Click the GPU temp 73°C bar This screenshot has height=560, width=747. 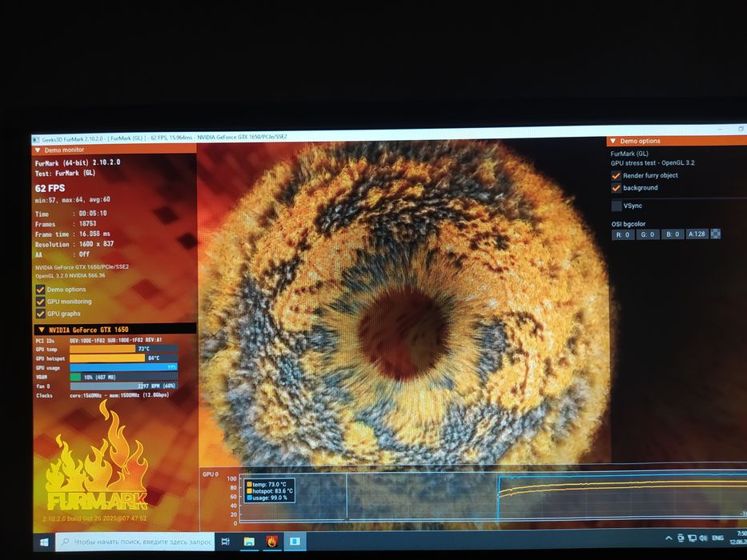[124, 349]
